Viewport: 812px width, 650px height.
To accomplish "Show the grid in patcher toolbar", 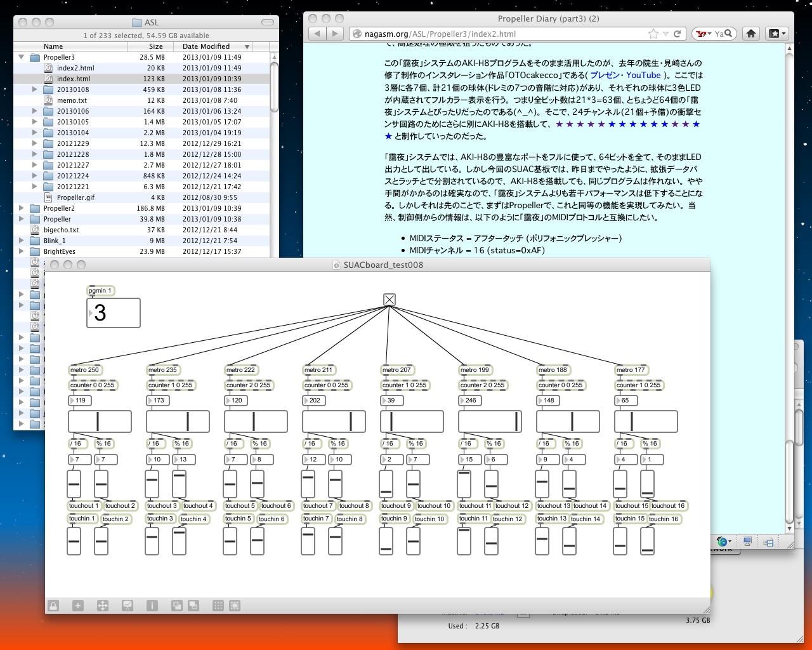I will click(x=218, y=606).
